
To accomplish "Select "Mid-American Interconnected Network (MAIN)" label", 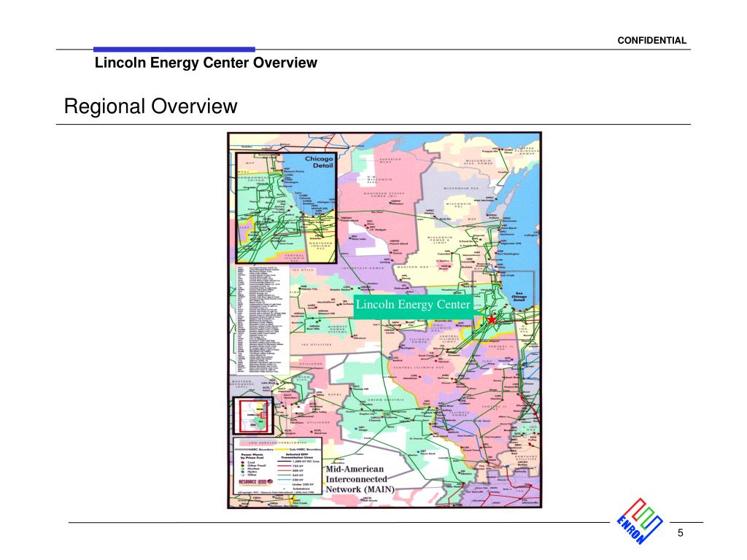I will (360, 479).
